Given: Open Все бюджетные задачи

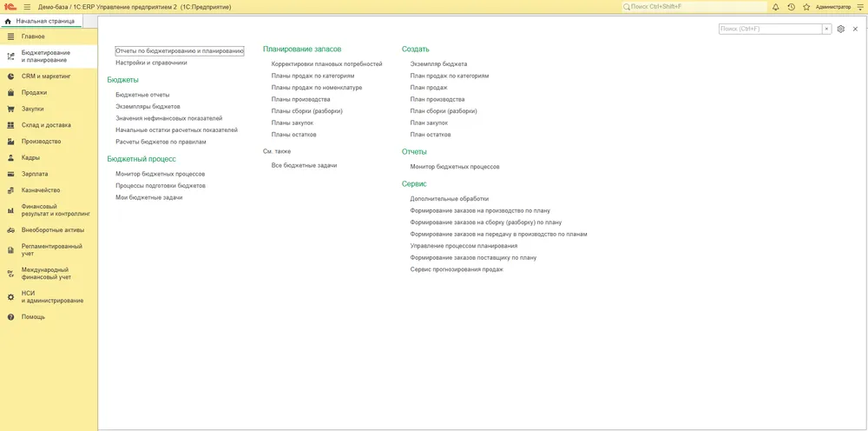Looking at the screenshot, I should point(304,165).
